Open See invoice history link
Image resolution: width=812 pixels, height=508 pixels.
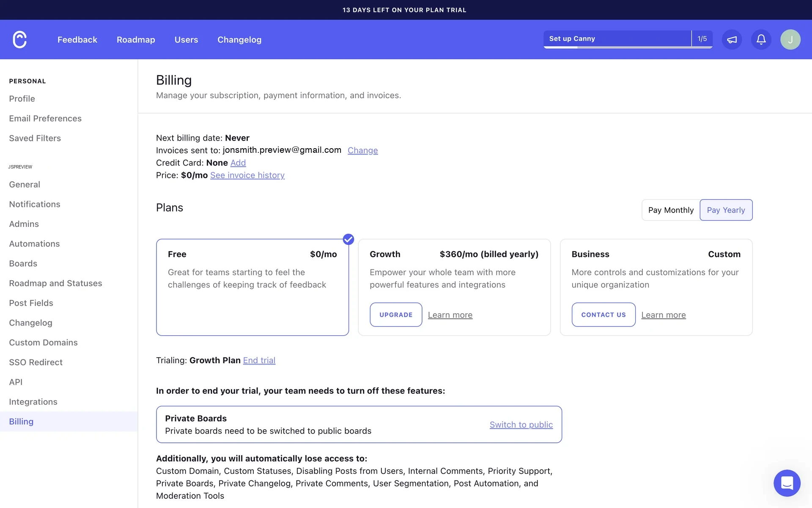(x=247, y=175)
